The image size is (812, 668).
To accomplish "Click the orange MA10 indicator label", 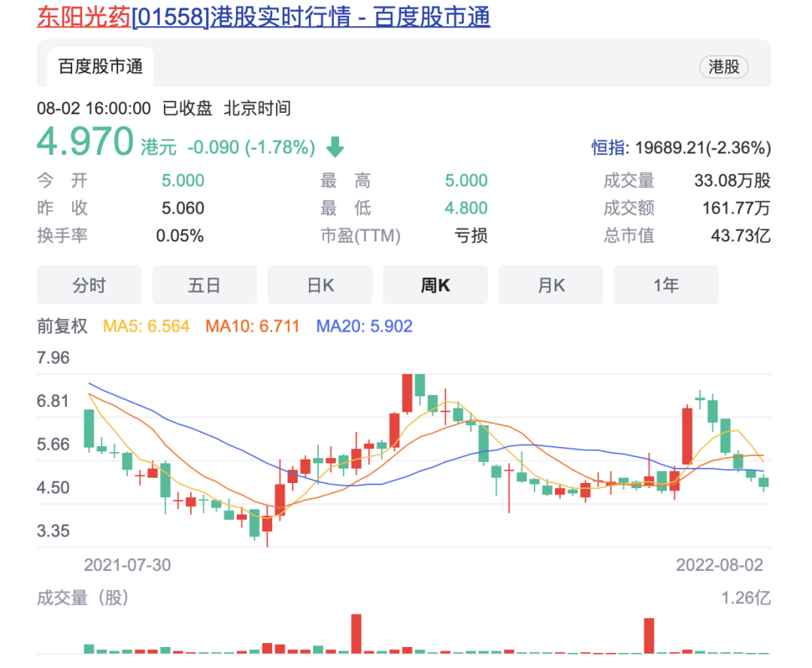I will coord(253,326).
